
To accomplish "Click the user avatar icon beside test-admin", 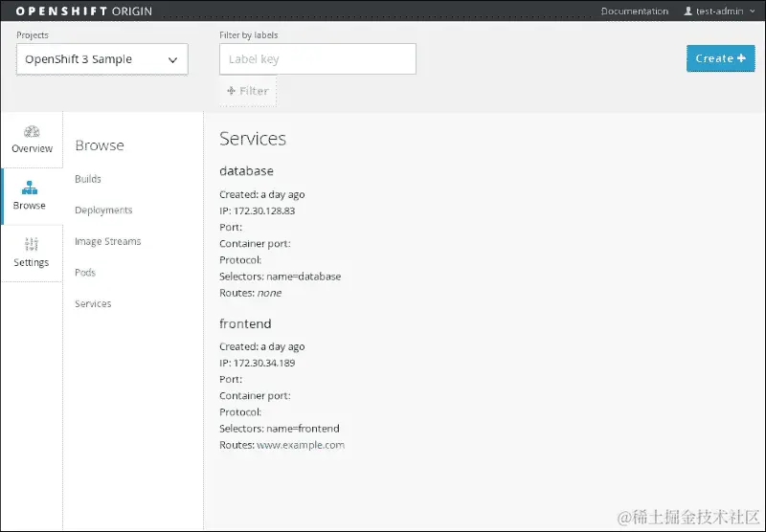I will point(687,11).
